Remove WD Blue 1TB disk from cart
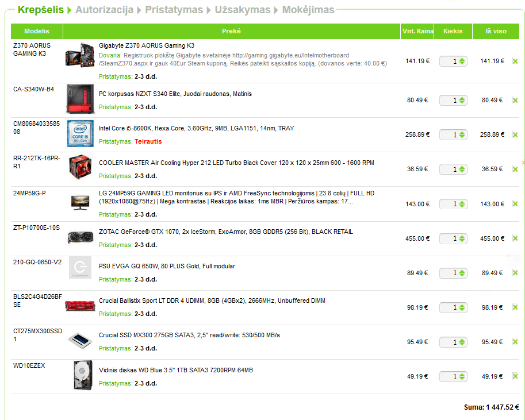 [x=515, y=376]
